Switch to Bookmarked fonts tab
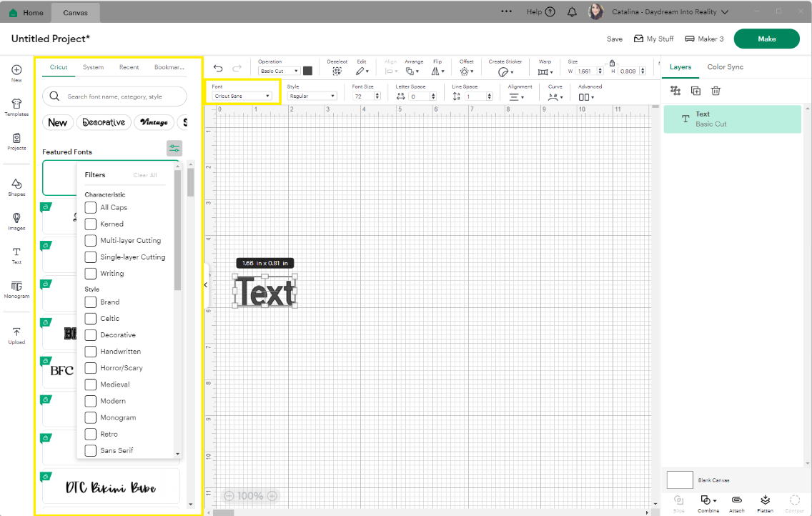The width and height of the screenshot is (812, 516). tap(169, 67)
